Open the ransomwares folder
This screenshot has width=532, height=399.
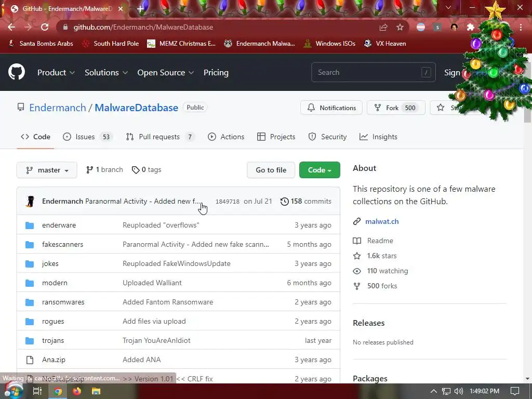[63, 302]
